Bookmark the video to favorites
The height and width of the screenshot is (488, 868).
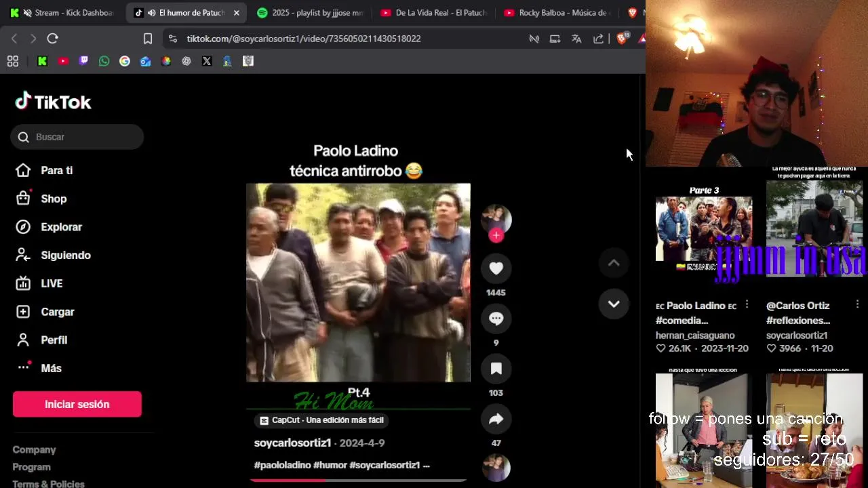[496, 369]
